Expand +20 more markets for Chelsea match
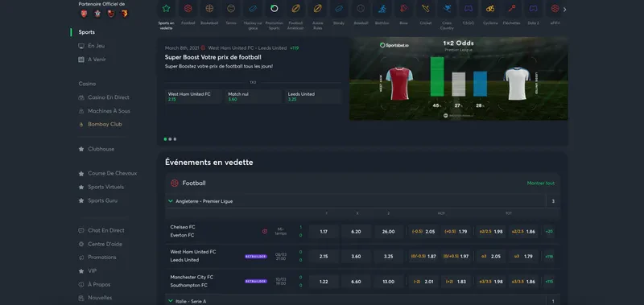Image resolution: width=644 pixels, height=305 pixels. pos(549,232)
